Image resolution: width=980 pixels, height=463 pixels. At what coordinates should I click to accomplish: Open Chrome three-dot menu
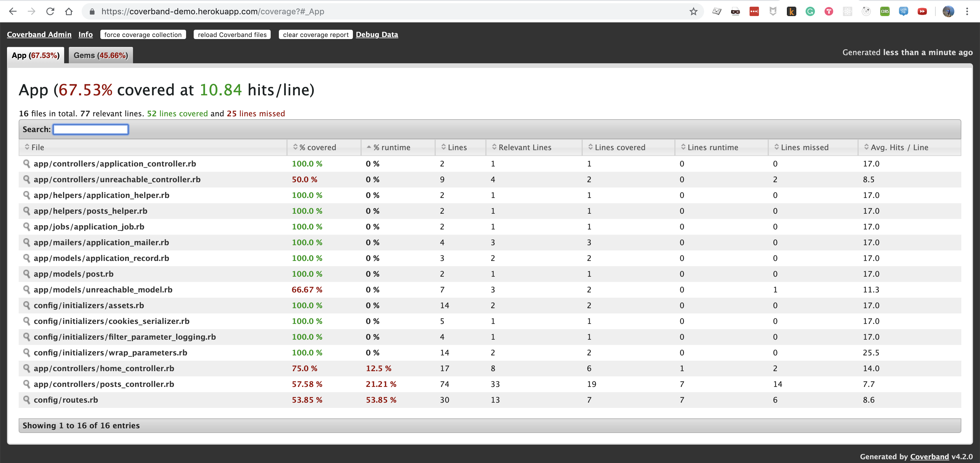click(x=967, y=11)
